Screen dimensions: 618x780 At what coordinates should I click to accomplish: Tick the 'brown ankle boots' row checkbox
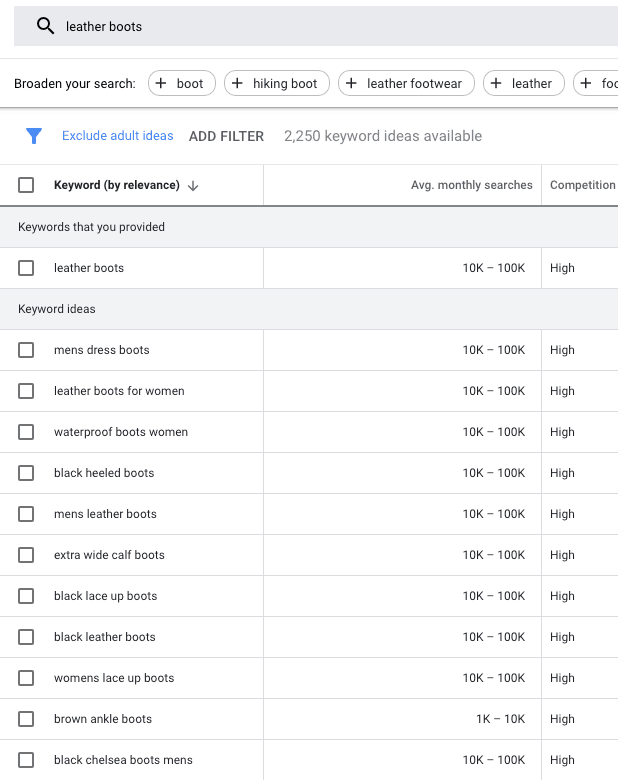(26, 719)
